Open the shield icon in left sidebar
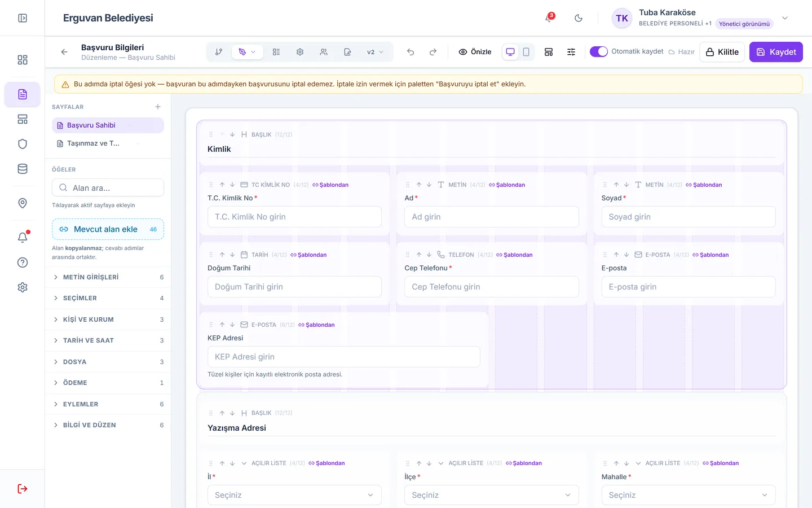 [x=23, y=144]
